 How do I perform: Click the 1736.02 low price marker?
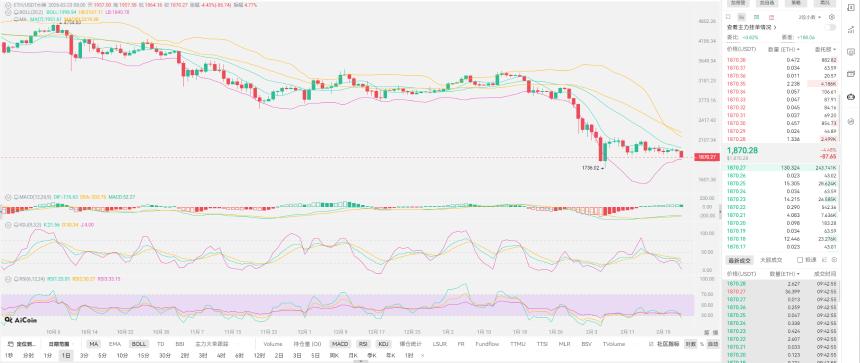coord(592,167)
